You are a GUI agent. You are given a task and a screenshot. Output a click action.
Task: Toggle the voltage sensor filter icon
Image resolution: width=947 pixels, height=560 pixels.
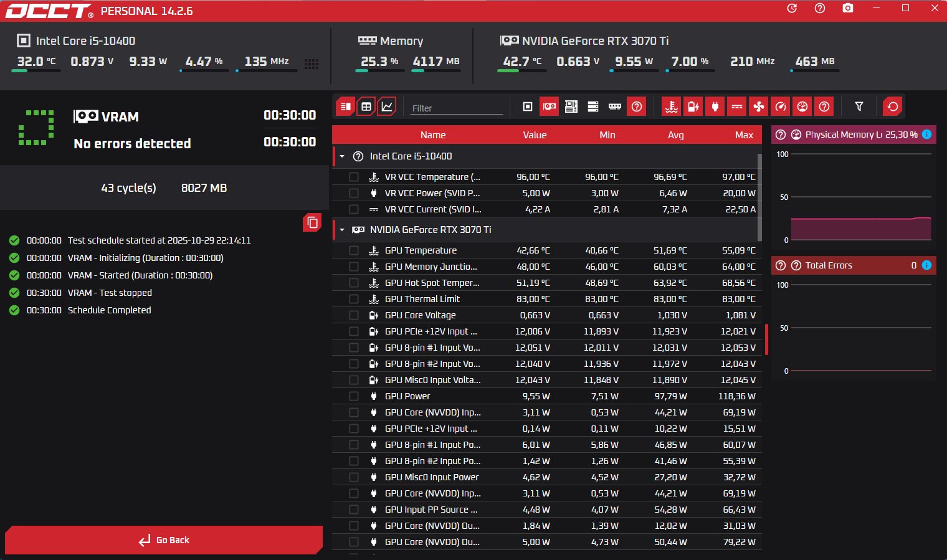point(693,107)
